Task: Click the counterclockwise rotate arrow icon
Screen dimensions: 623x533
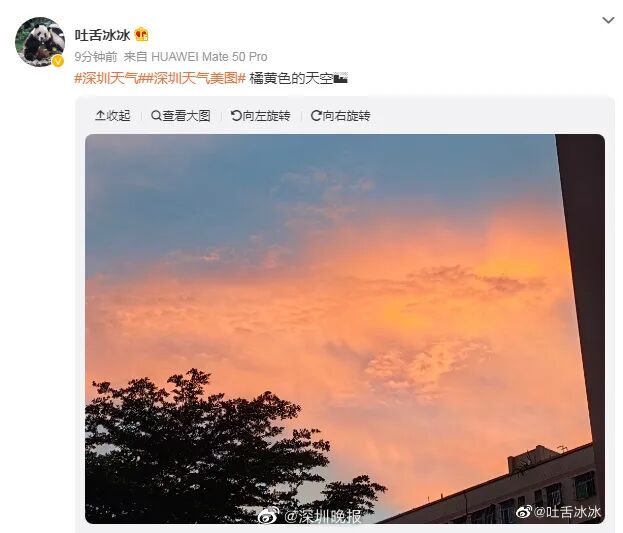Action: 236,116
